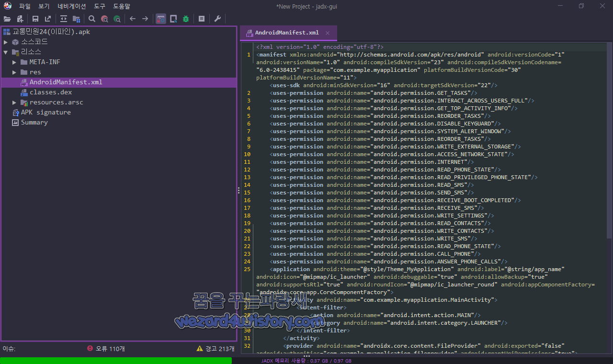
Task: Expand the resources.arsc node arrow
Action: (14, 102)
